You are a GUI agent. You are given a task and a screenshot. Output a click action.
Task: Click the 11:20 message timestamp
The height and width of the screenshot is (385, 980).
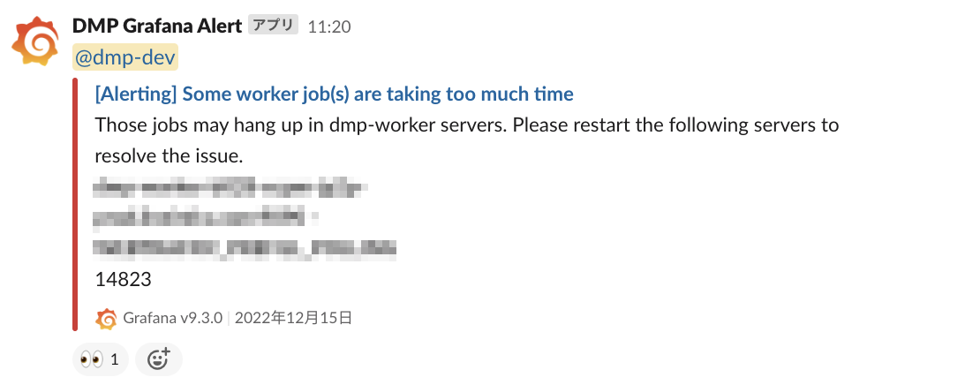[x=329, y=26]
